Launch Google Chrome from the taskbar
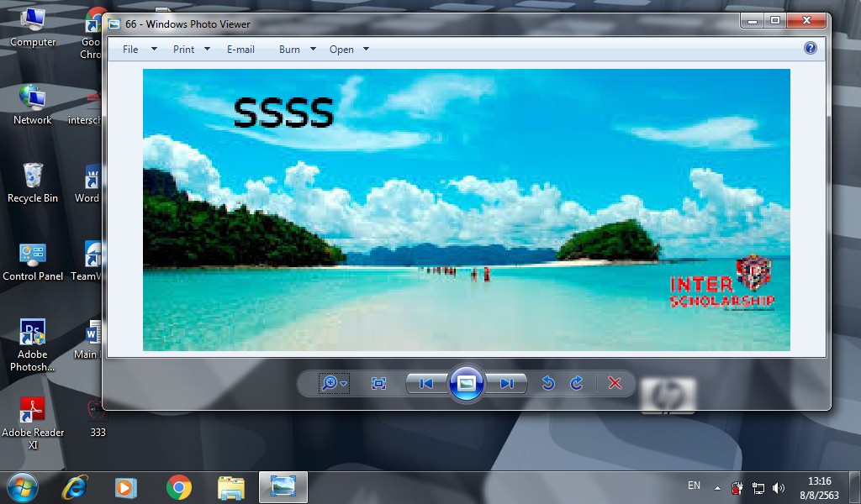861x504 pixels. pos(178,486)
